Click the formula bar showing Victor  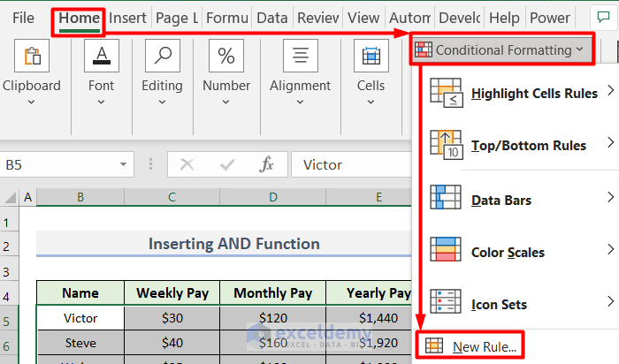351,164
